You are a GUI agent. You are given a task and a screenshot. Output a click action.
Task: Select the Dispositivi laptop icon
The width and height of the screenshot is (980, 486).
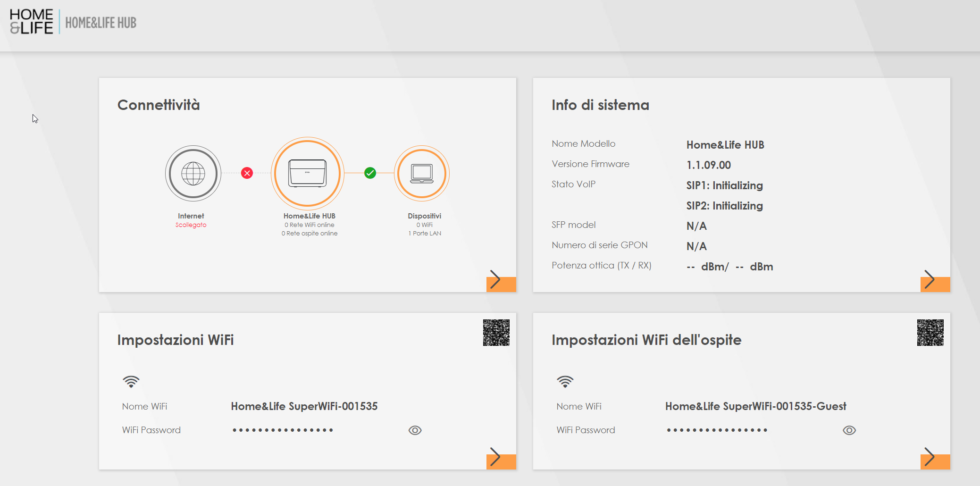pos(422,173)
